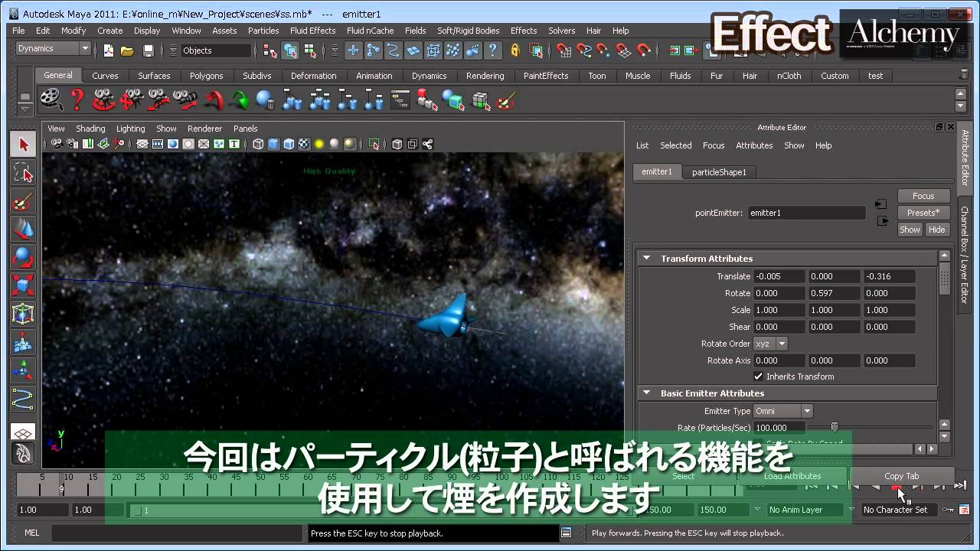Activate the Scale tool cube icon
The image size is (980, 551).
click(x=23, y=286)
